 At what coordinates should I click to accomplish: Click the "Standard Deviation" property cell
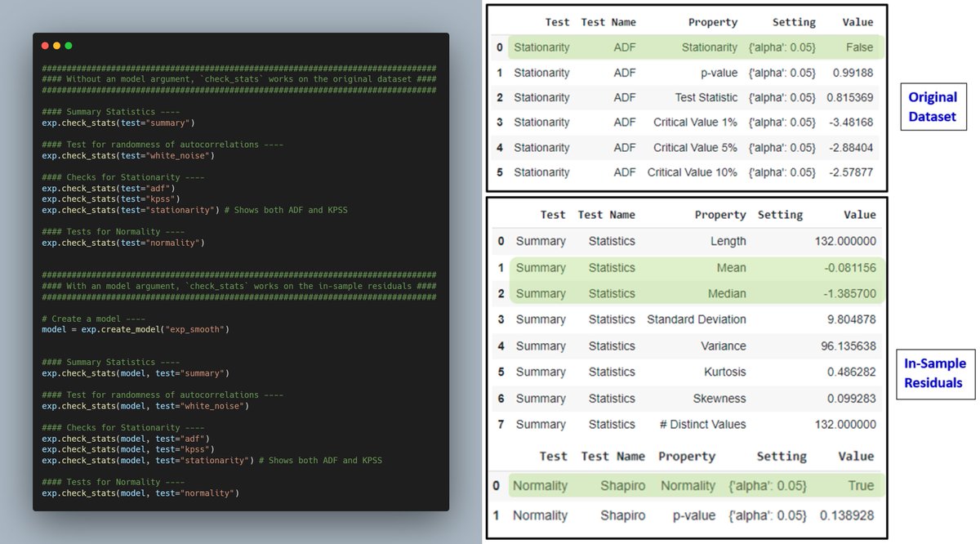point(697,319)
